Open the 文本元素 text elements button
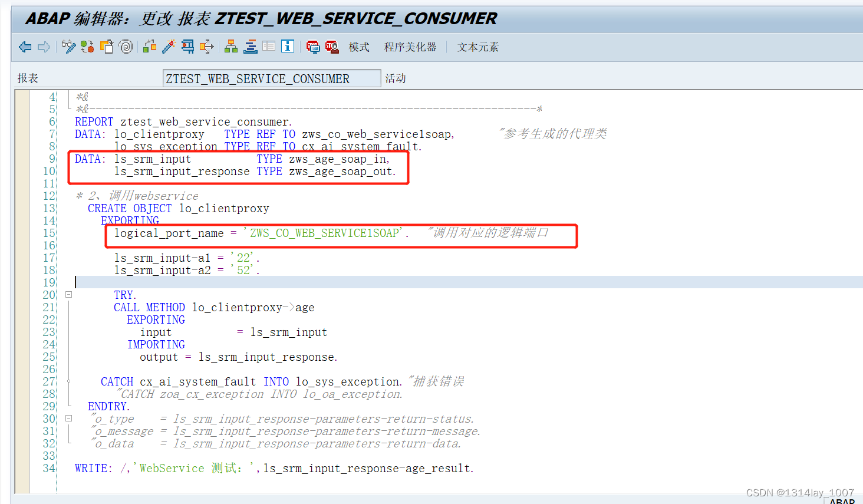The width and height of the screenshot is (863, 504). coord(478,47)
